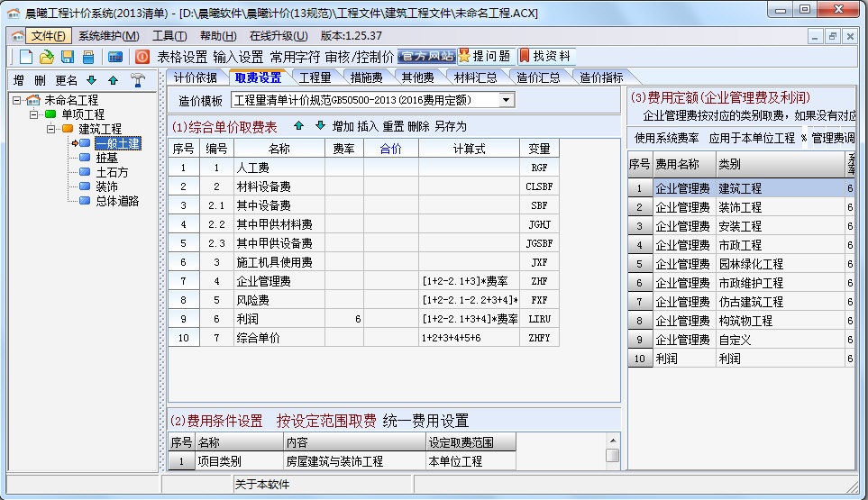
Task: Click 重置 in fee table toolbar
Action: (x=393, y=126)
